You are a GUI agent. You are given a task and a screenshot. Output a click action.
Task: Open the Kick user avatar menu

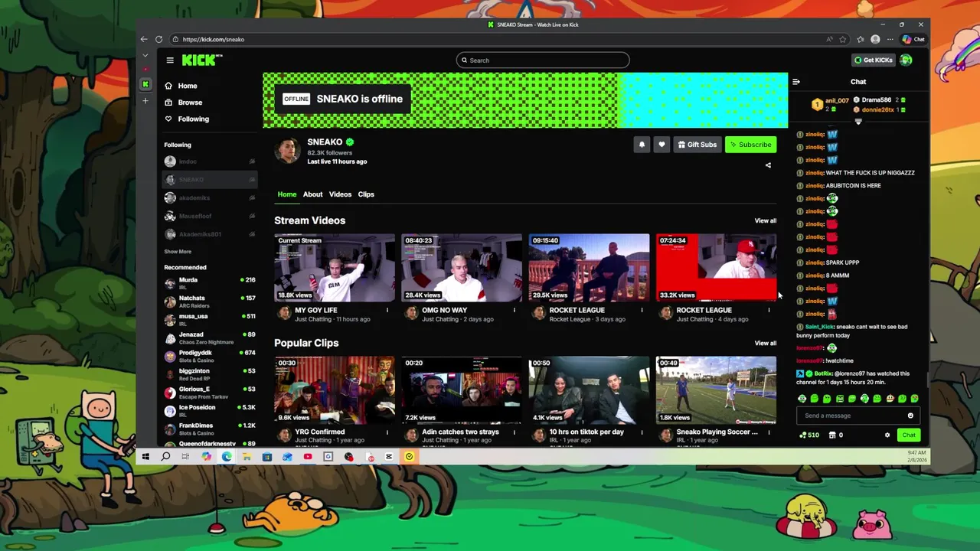click(906, 60)
